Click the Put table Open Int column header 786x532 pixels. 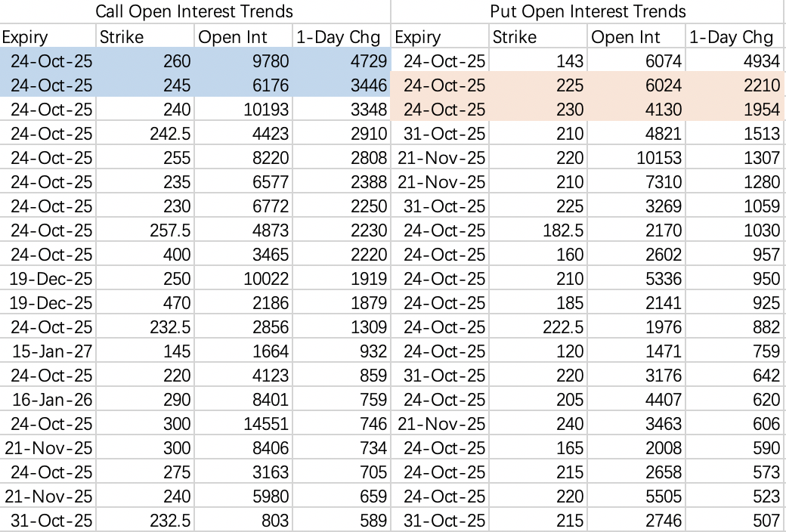pyautogui.click(x=636, y=36)
